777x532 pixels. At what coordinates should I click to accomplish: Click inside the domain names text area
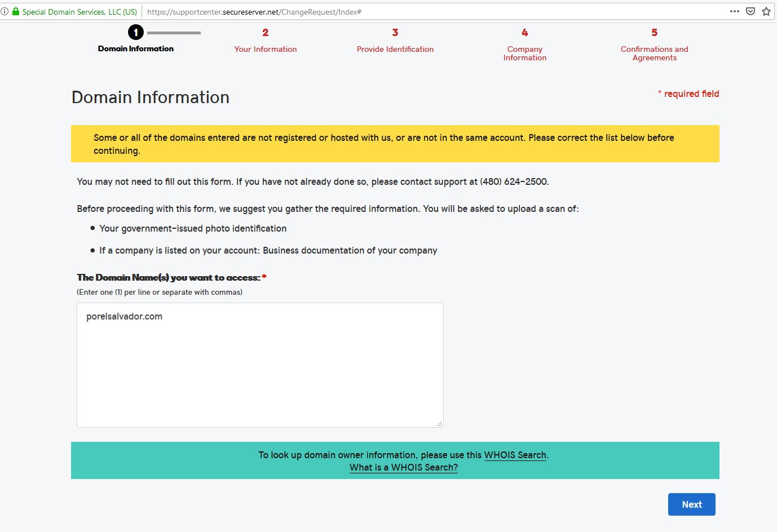[260, 365]
